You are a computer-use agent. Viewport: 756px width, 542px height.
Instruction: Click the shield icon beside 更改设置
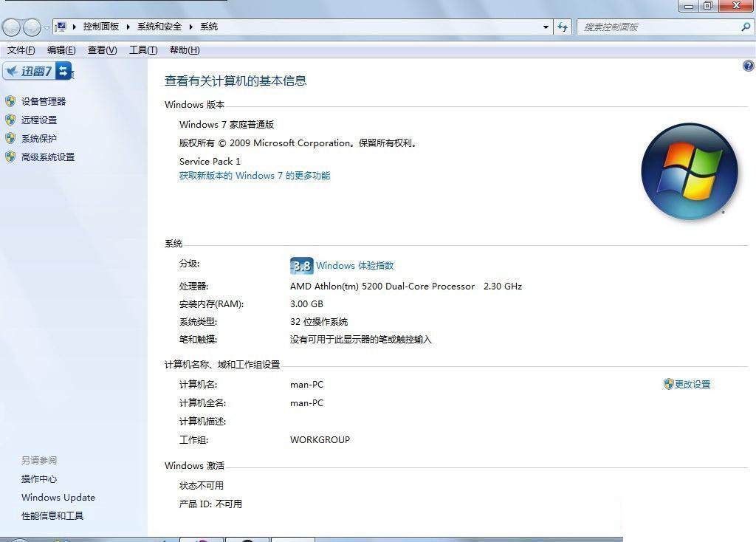pyautogui.click(x=668, y=384)
